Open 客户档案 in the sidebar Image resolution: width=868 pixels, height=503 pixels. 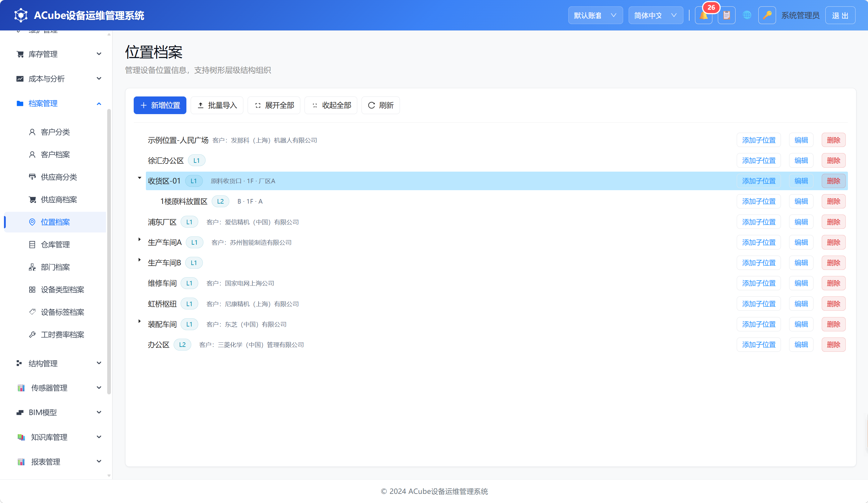coord(55,155)
